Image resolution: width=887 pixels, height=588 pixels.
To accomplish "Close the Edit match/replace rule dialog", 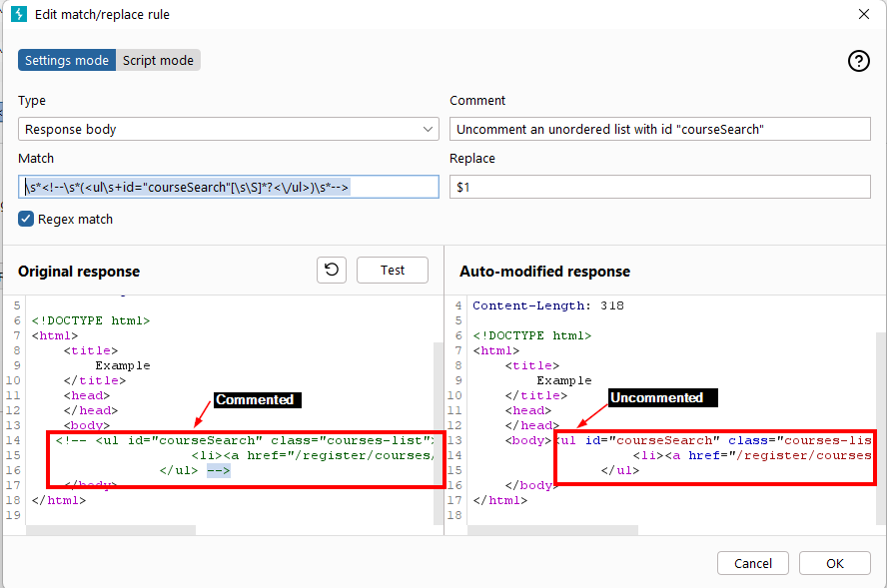I will pos(863,15).
